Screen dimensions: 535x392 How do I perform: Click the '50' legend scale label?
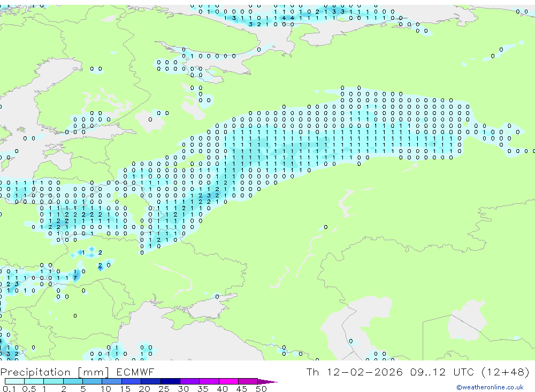tap(261, 389)
